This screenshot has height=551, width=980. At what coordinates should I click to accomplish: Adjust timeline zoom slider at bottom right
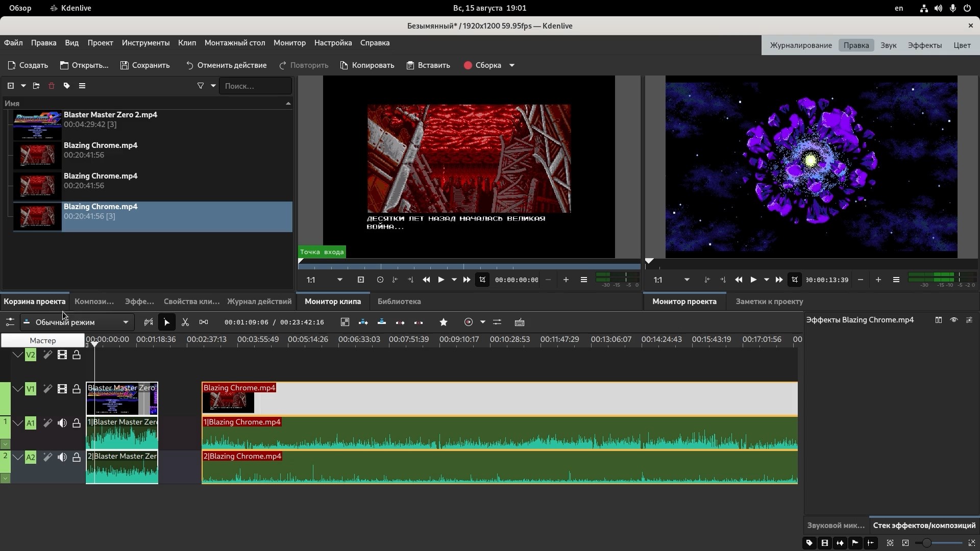click(927, 543)
